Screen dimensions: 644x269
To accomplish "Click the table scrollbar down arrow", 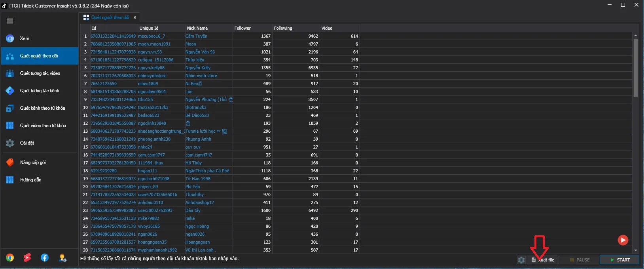I will 636,250.
